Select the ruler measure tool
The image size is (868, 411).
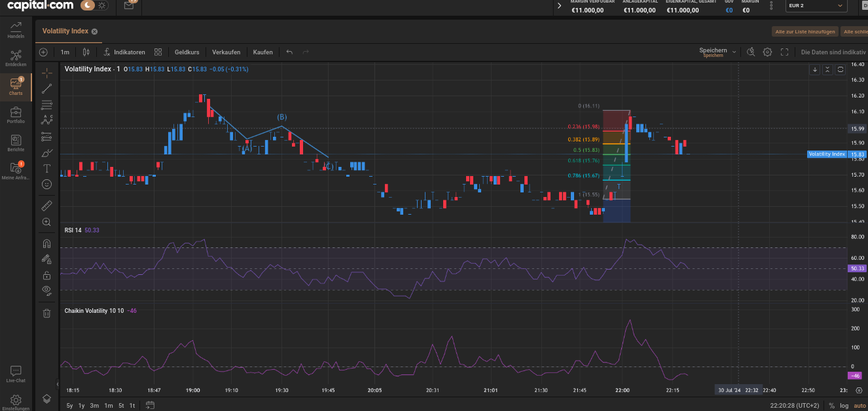(x=46, y=205)
